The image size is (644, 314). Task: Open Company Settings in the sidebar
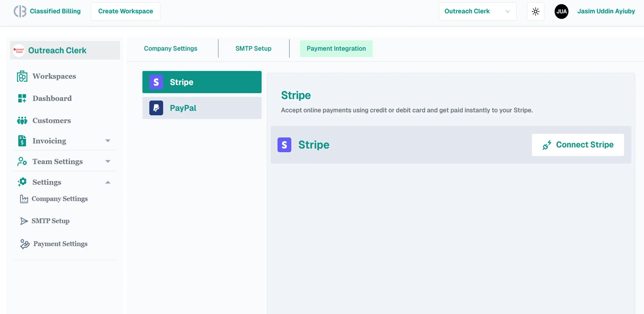click(x=60, y=199)
